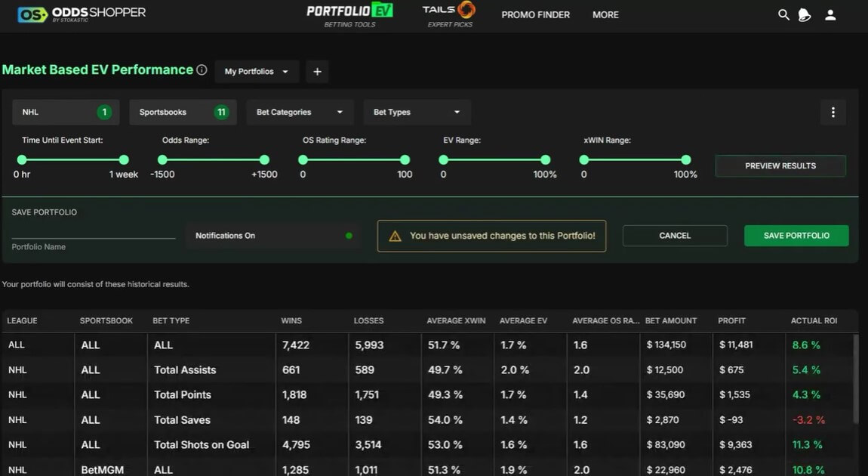Open the More menu
This screenshot has height=476, width=868.
point(605,15)
